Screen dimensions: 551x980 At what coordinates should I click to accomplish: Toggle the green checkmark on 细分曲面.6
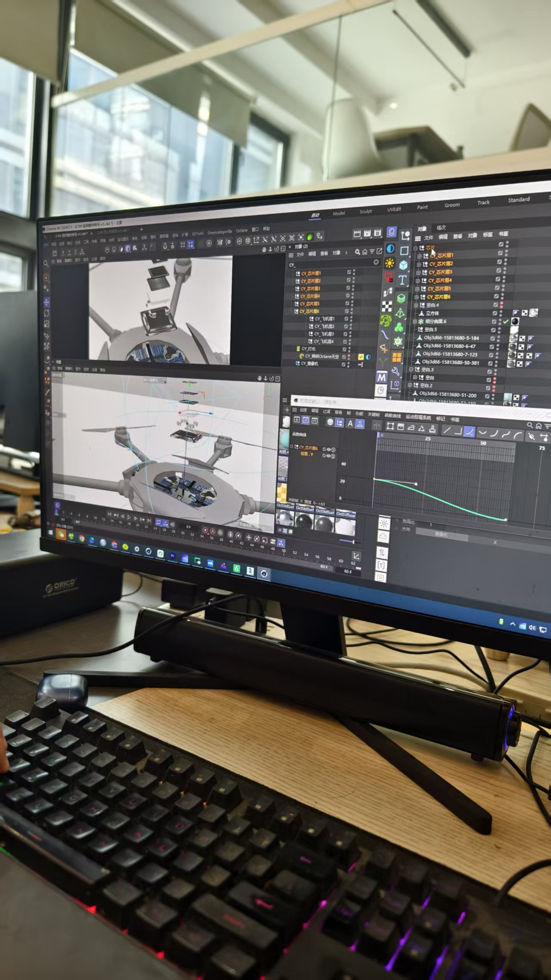[x=506, y=321]
